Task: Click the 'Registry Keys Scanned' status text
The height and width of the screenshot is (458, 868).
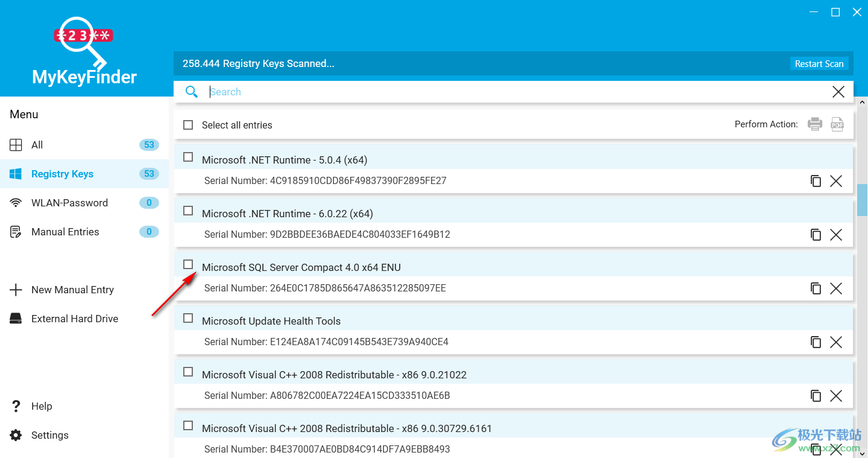Action: (x=258, y=63)
